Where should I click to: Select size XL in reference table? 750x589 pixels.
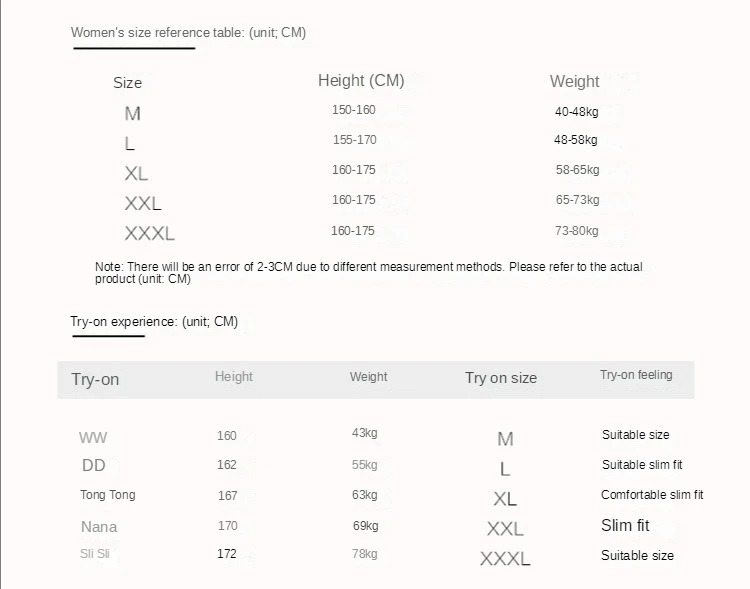(x=136, y=174)
